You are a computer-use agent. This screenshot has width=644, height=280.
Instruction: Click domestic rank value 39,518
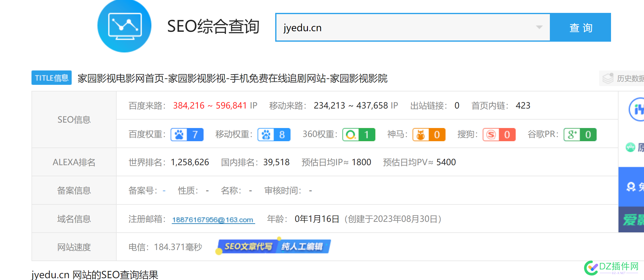coord(276,162)
